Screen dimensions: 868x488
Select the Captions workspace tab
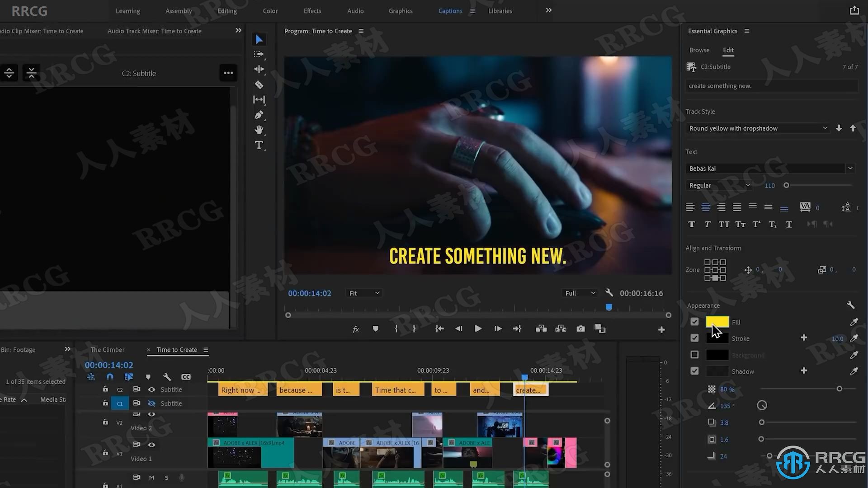coord(450,11)
